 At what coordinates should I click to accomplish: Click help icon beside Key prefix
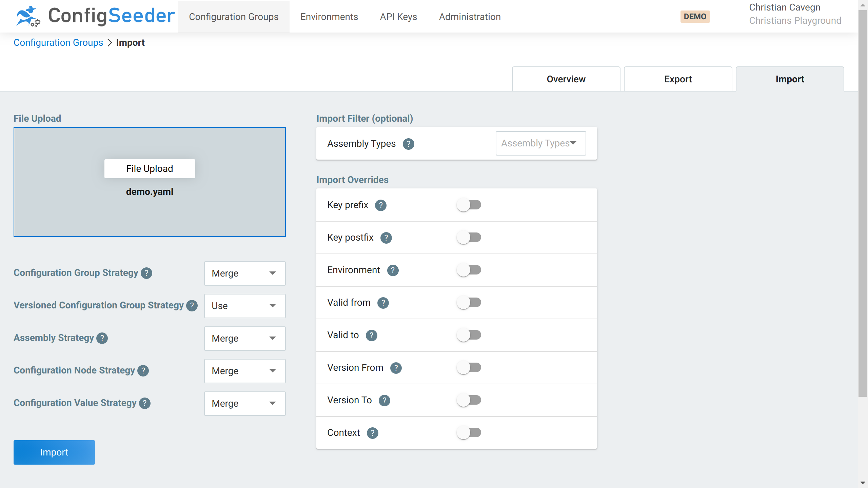click(380, 205)
